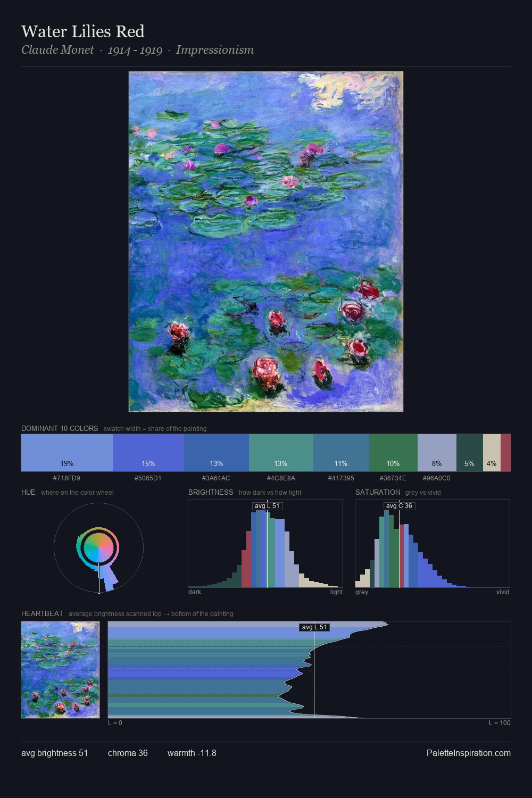Click artist name 'Claude Monet'

pyautogui.click(x=57, y=50)
